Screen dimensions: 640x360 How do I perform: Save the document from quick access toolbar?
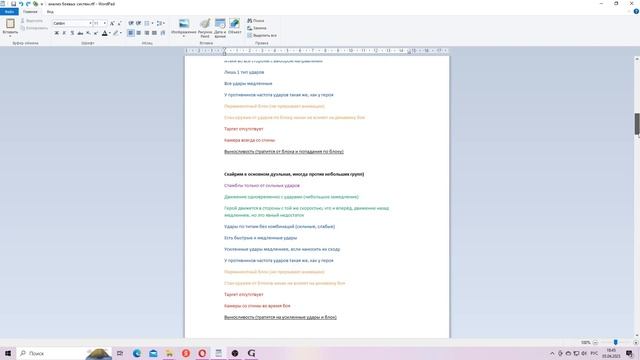13,4
